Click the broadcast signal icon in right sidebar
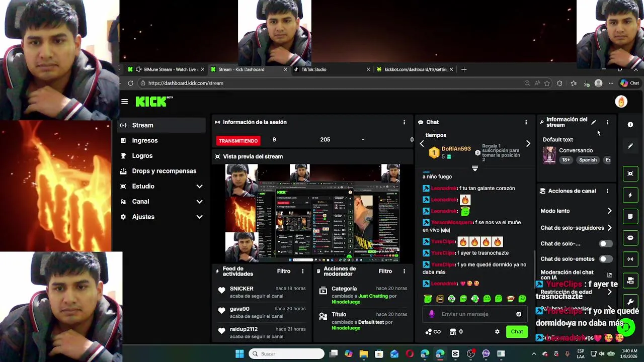This screenshot has width=644, height=362. click(x=630, y=259)
